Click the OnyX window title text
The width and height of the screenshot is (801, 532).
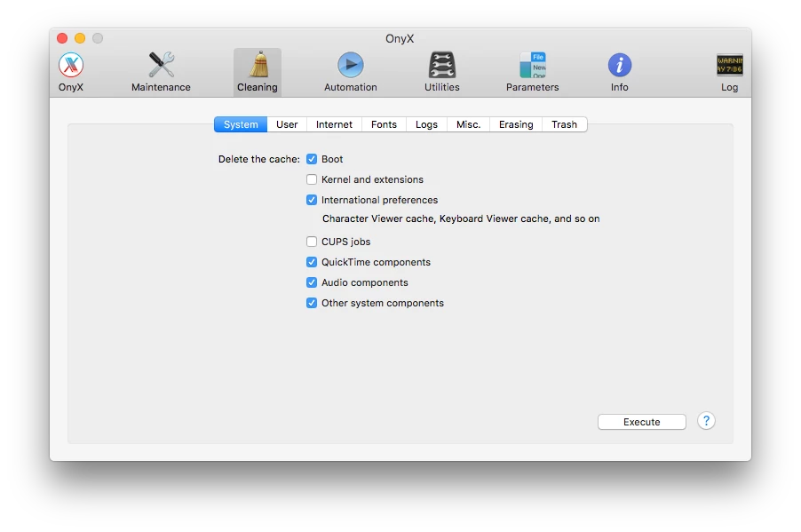pos(400,39)
